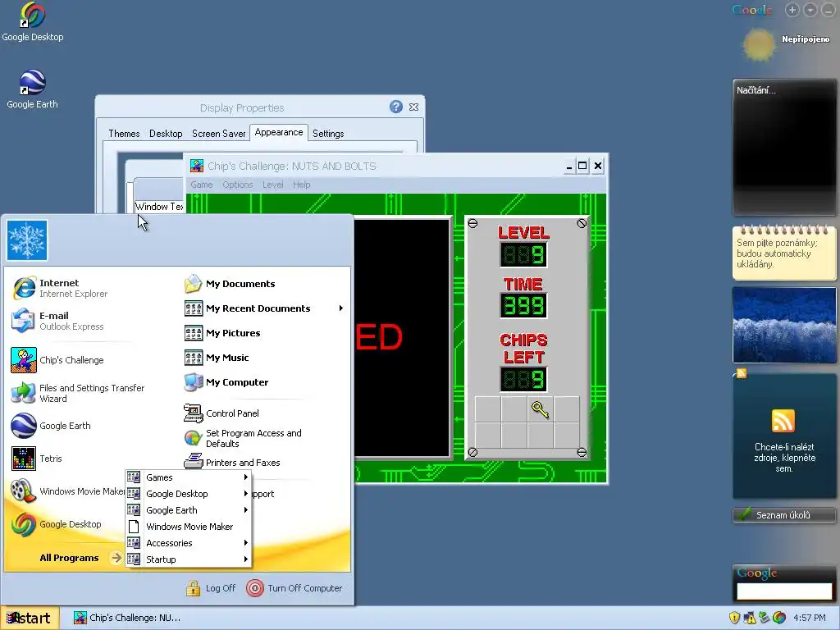Click the Seznam úkolů sidebar button

(x=783, y=515)
